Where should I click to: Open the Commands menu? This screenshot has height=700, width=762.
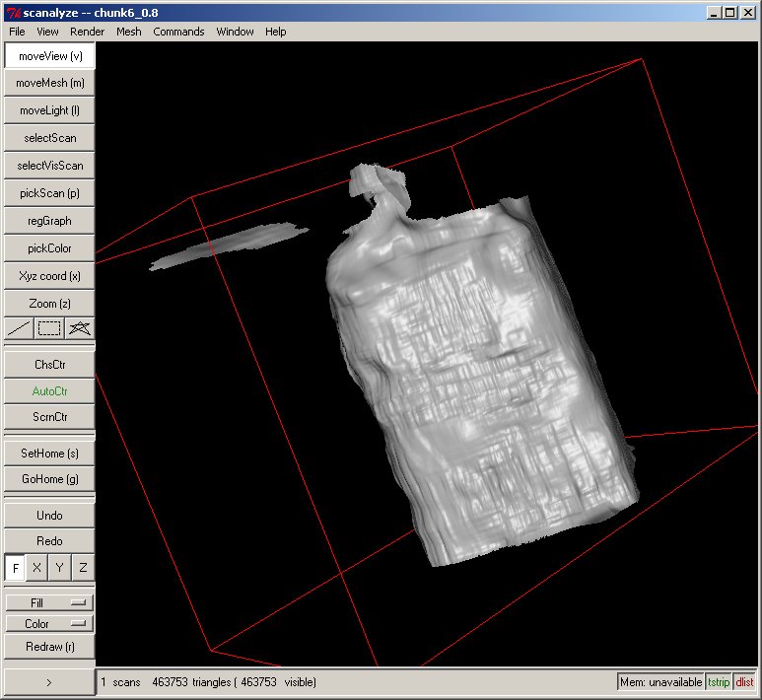pos(178,32)
